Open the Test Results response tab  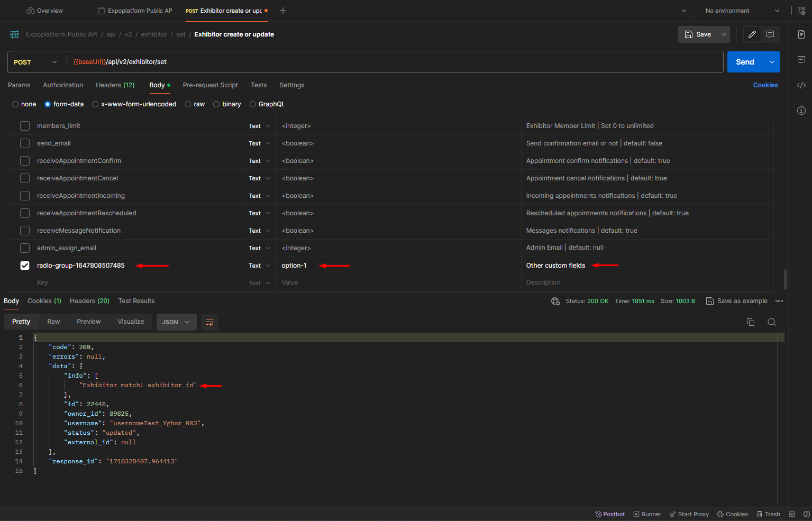[x=136, y=301]
